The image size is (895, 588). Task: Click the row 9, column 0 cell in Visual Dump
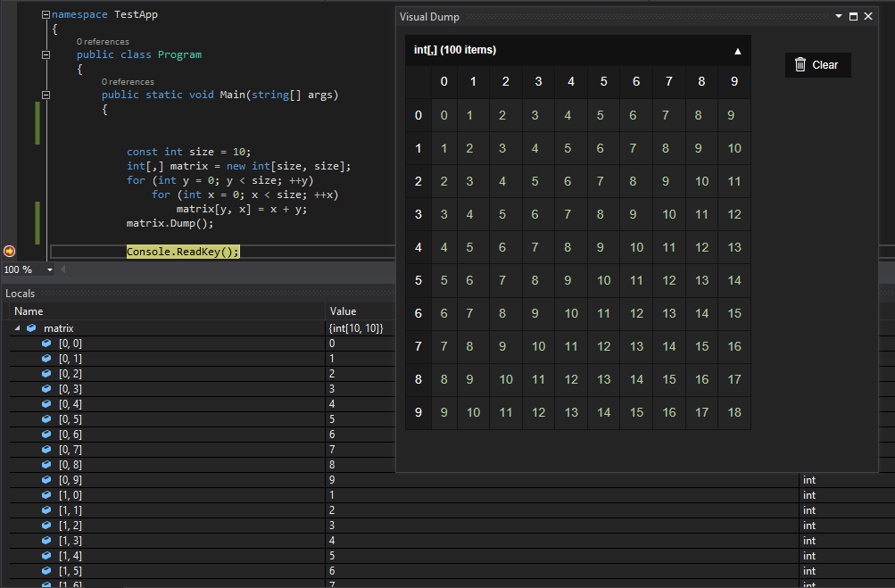[444, 413]
